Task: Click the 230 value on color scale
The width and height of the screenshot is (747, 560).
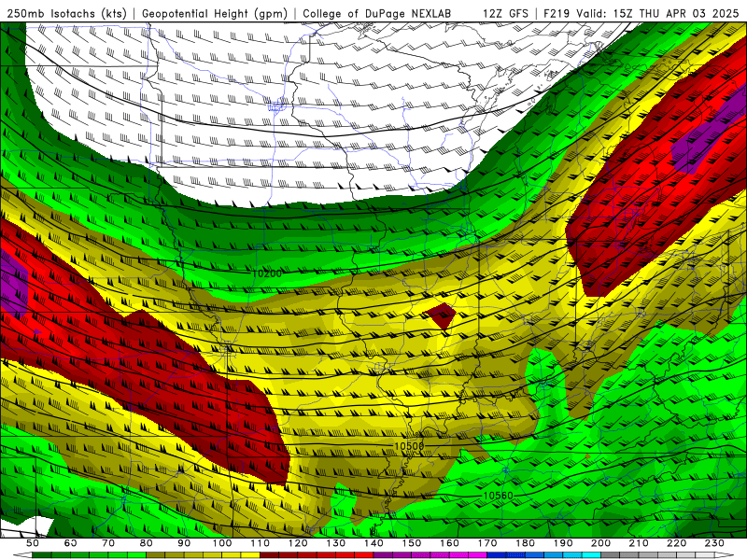Action: (714, 543)
